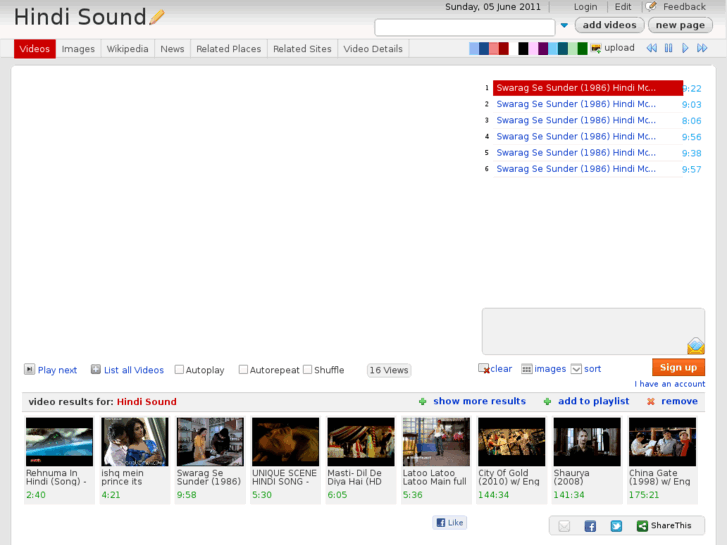
Task: Select playlist item 2 with duration 9:03
Action: [x=587, y=104]
